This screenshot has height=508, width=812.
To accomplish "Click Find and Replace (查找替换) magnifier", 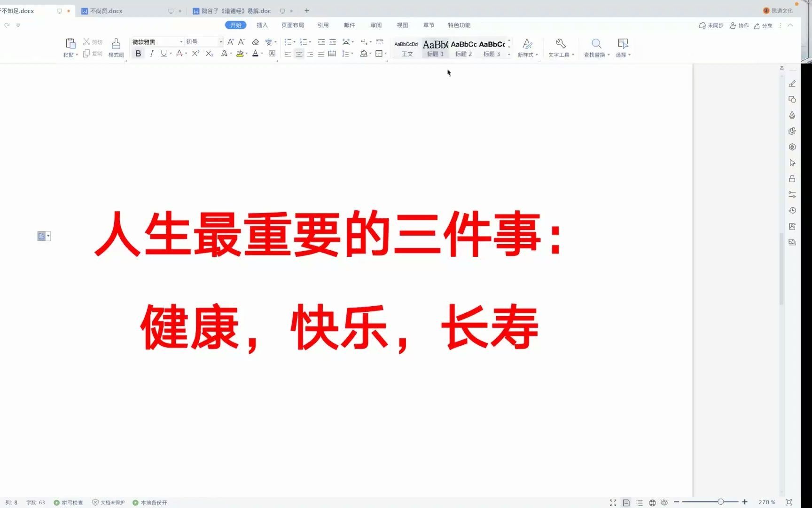I will click(596, 44).
